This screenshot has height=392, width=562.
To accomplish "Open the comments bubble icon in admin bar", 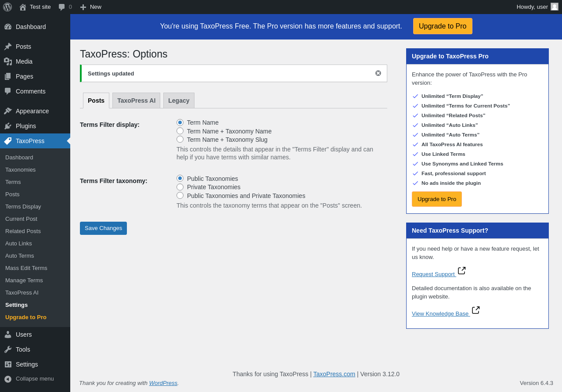I will click(x=62, y=7).
